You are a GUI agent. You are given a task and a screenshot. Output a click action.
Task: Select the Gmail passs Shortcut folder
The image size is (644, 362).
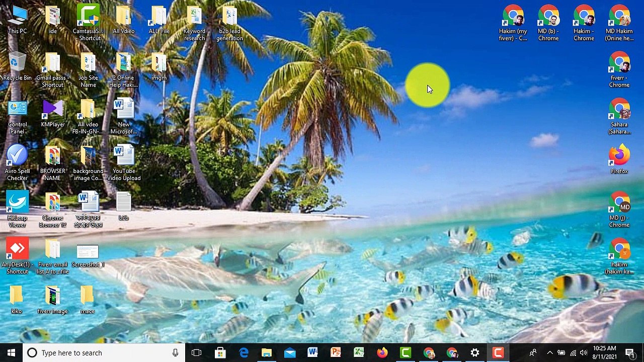coord(53,70)
